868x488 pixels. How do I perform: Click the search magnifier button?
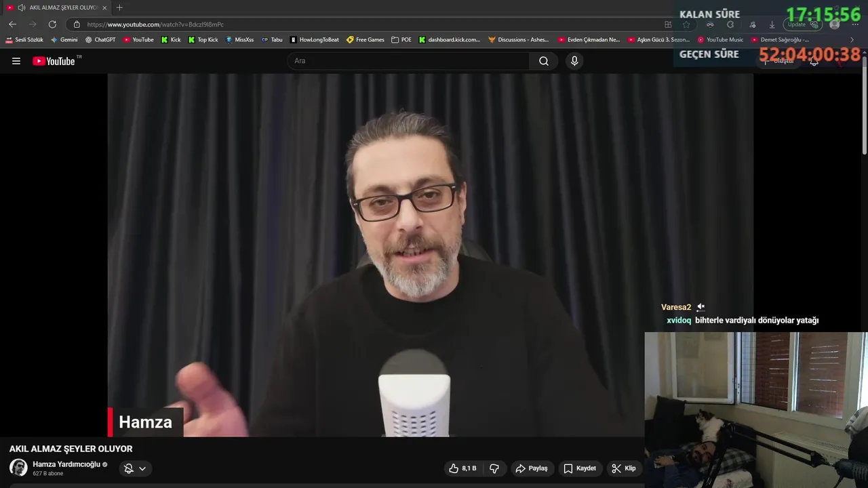[544, 61]
